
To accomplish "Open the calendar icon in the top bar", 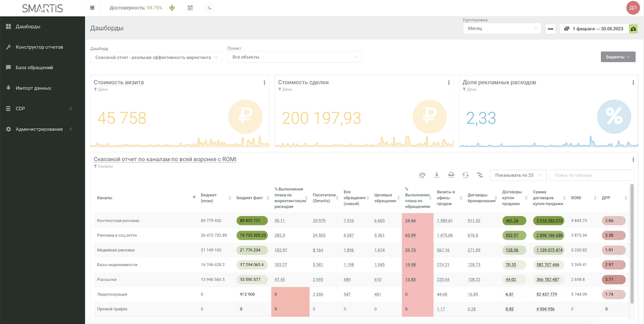I will pos(190,8).
